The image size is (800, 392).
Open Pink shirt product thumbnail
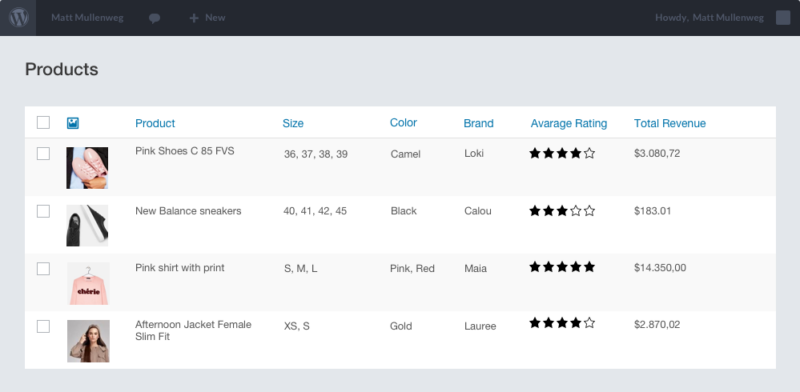pyautogui.click(x=88, y=283)
